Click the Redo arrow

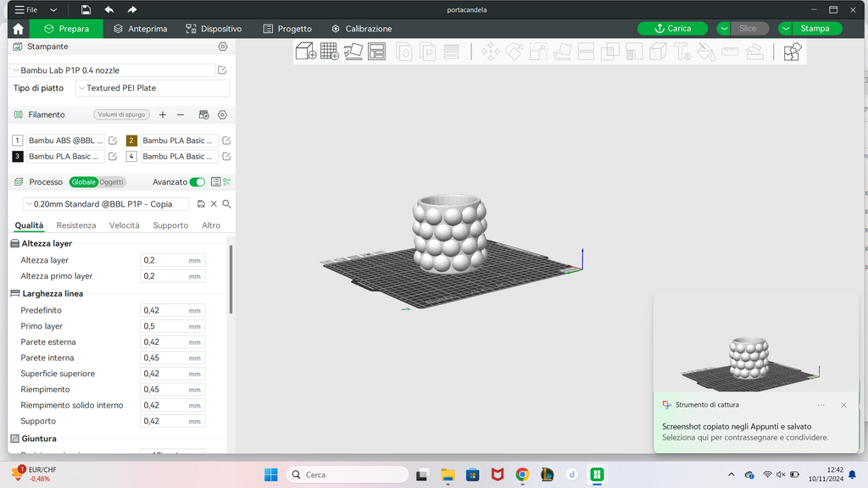131,10
